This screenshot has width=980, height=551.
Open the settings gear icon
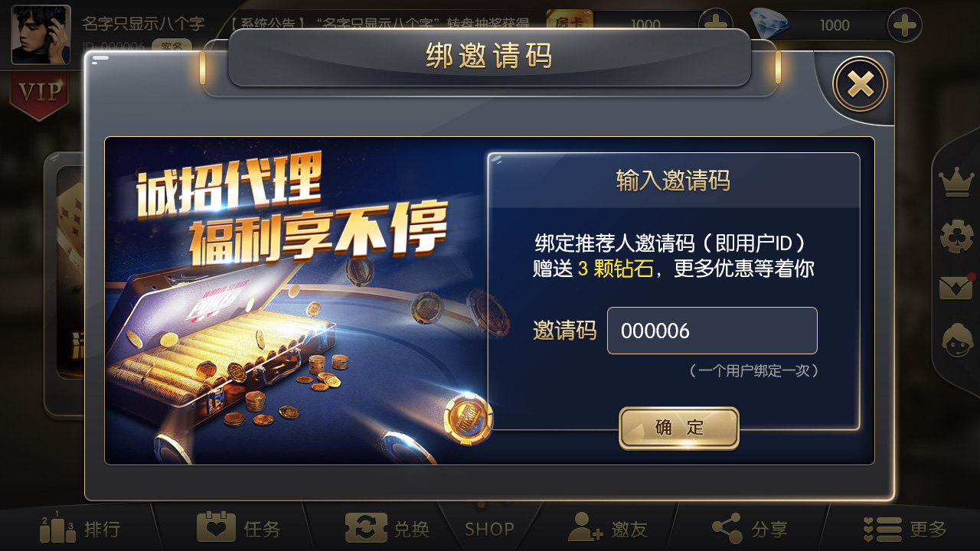pyautogui.click(x=956, y=236)
